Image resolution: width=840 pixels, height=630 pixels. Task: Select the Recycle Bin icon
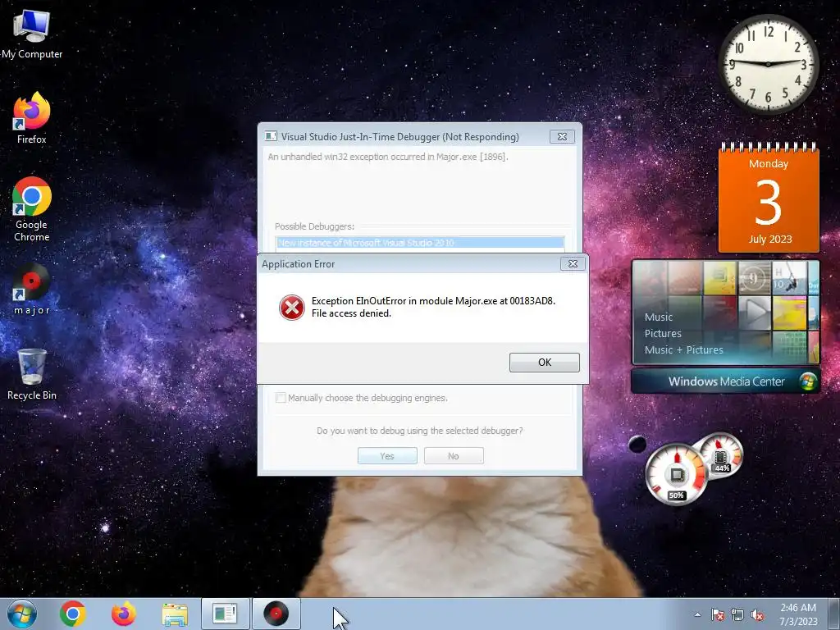[32, 374]
